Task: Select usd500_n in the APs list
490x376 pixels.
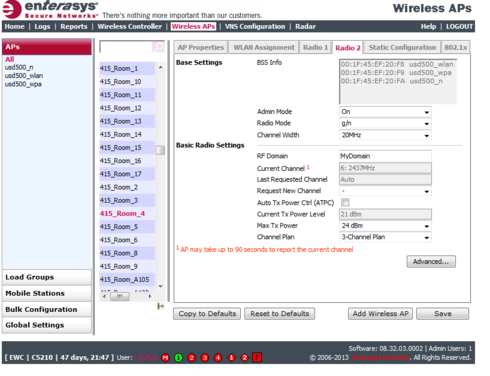Action: [19, 67]
